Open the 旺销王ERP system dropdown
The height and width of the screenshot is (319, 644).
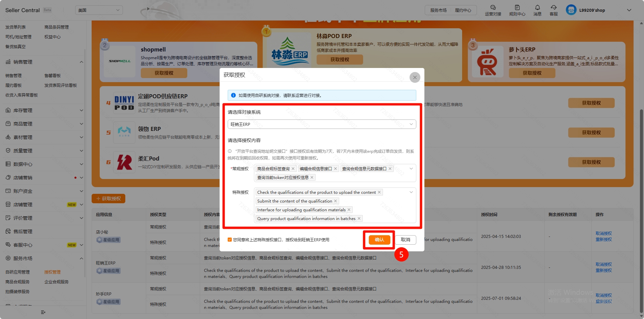click(x=322, y=124)
